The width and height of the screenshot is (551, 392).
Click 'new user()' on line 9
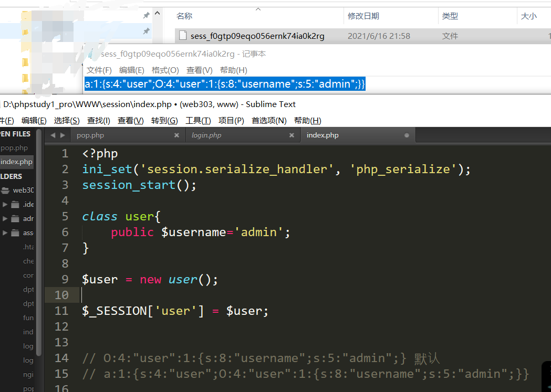coord(179,280)
